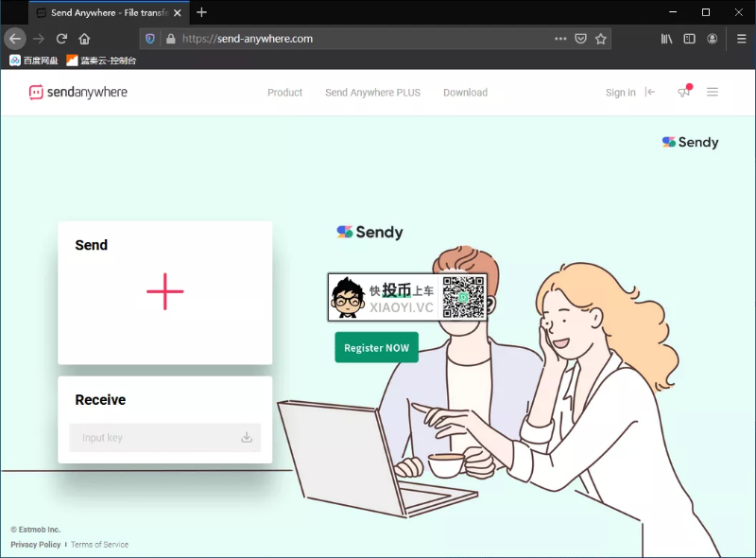Open Send Anywhere PLUS page
This screenshot has height=558, width=756.
(x=372, y=92)
